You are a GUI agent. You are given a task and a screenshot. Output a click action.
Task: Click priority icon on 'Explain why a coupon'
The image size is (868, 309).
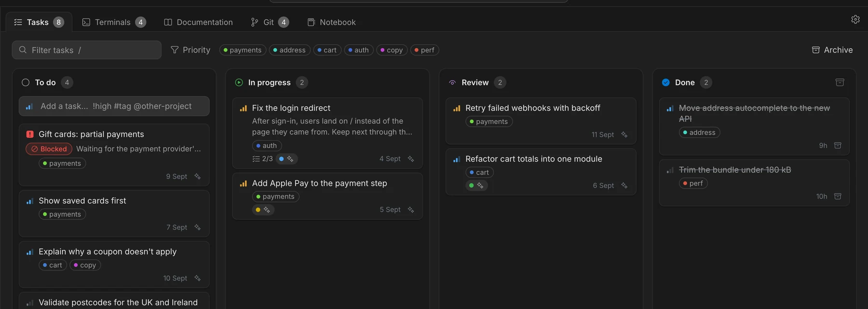[30, 252]
